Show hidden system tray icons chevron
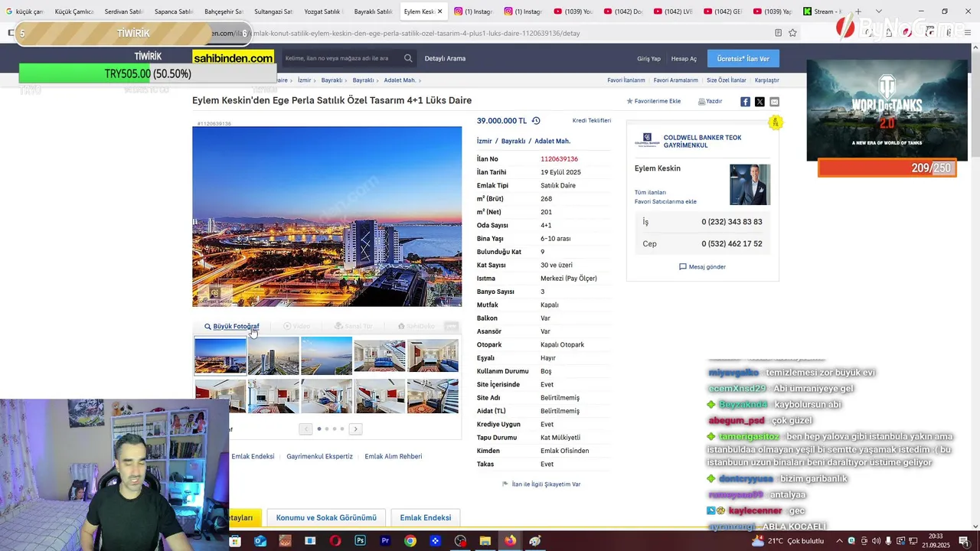Viewport: 980px width, 551px height. tap(838, 541)
